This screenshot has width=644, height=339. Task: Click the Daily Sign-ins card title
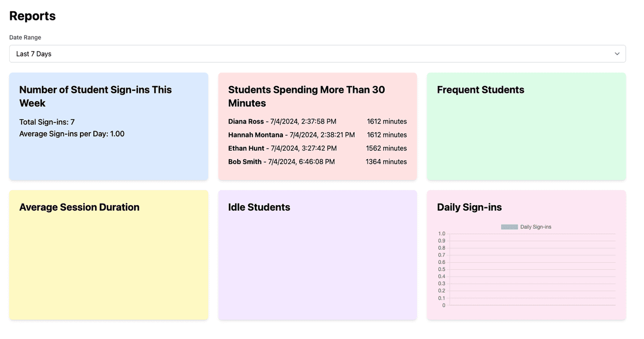pyautogui.click(x=469, y=207)
